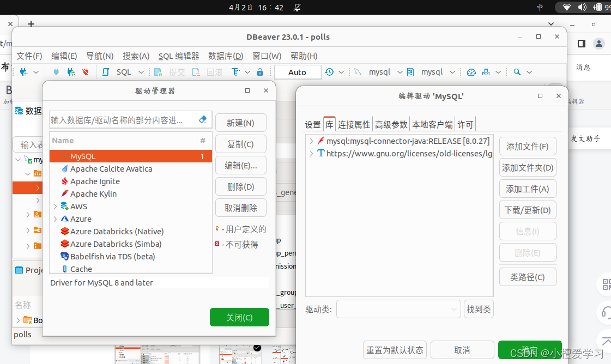Click the 复制(C) button
This screenshot has height=364, width=611.
tap(240, 144)
